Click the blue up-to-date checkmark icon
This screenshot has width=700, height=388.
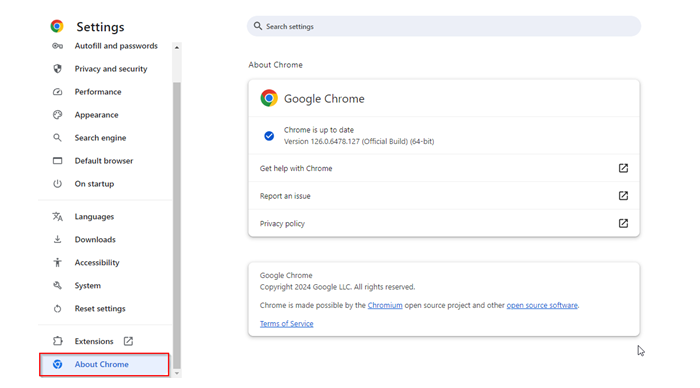coord(269,136)
